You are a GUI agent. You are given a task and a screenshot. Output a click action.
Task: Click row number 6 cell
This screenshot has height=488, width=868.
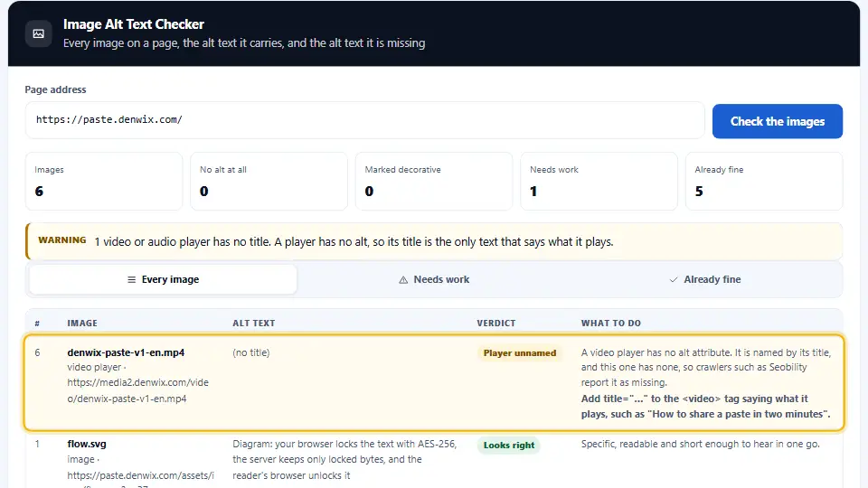pyautogui.click(x=37, y=352)
